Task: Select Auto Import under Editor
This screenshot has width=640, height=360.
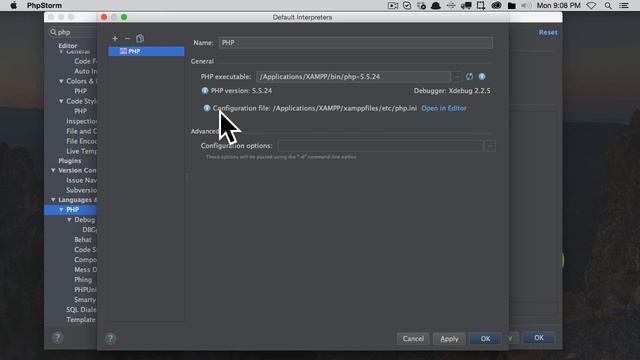Action: point(85,71)
